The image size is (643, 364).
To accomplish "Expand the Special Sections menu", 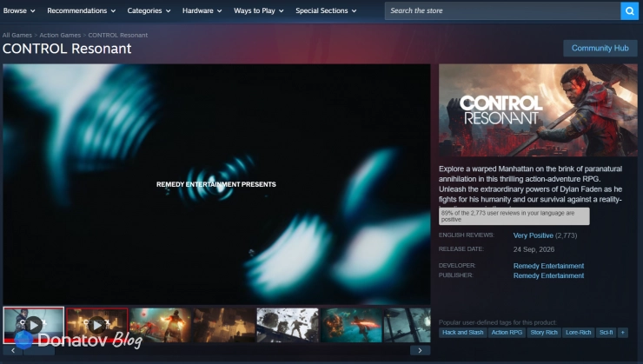I will [326, 10].
